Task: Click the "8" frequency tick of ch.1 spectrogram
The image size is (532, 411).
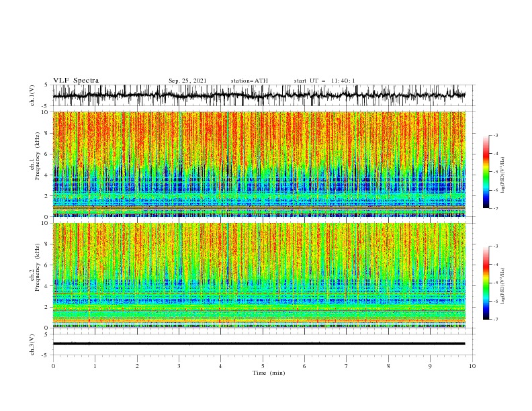Action: [47, 133]
